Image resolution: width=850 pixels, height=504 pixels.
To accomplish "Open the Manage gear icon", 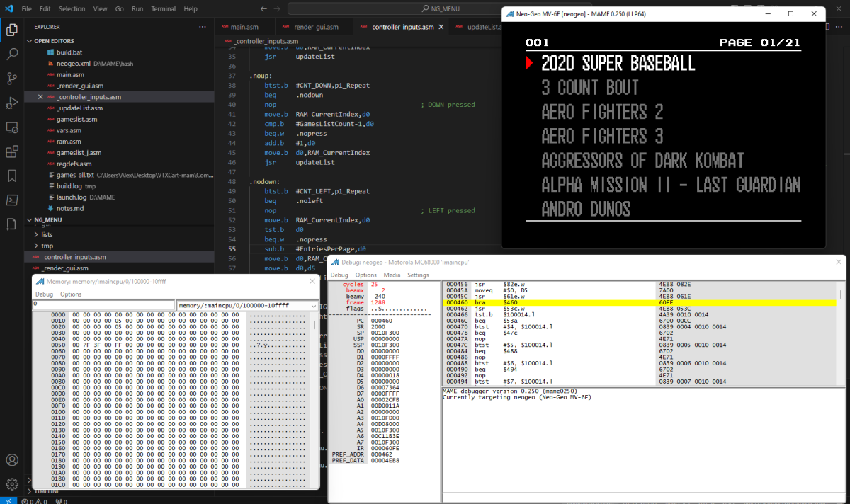I will (x=12, y=484).
